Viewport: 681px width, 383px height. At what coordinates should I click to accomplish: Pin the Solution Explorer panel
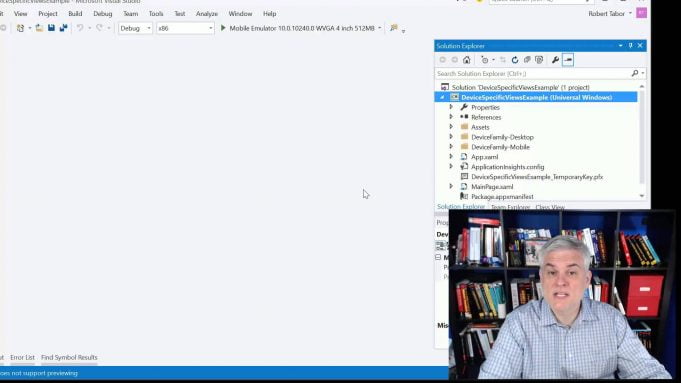631,46
